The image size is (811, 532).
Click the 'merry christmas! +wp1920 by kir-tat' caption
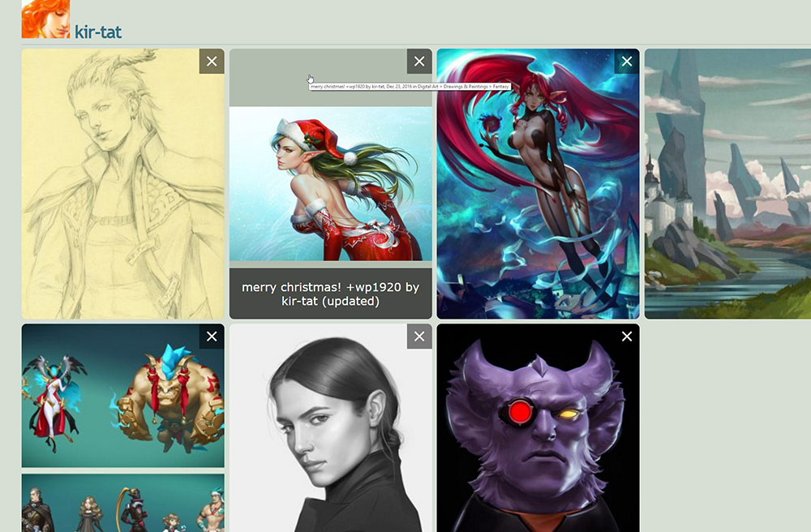pos(331,294)
